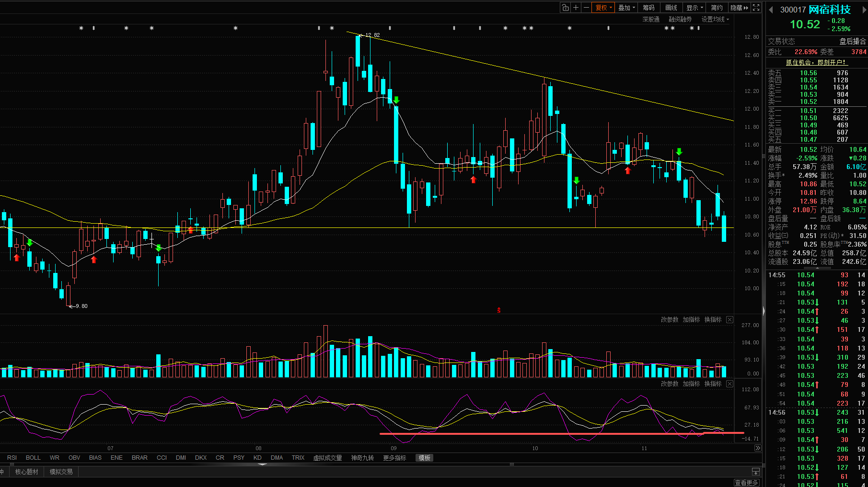Select KD indicator tab
The width and height of the screenshot is (868, 487).
[257, 458]
